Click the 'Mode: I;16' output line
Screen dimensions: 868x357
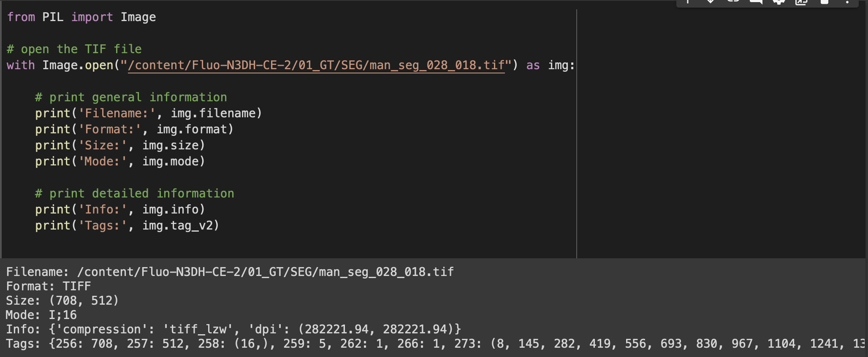pos(41,315)
